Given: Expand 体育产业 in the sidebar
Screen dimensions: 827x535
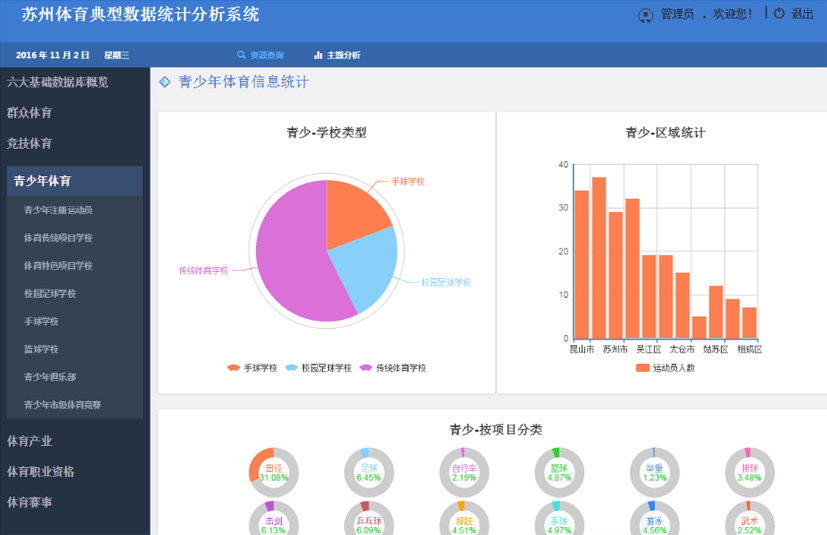Looking at the screenshot, I should point(30,441).
